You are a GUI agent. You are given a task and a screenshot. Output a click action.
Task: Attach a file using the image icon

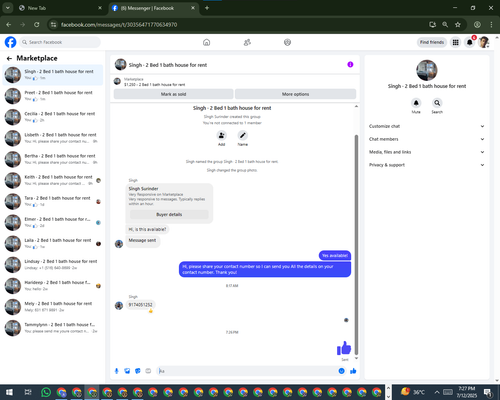(127, 371)
